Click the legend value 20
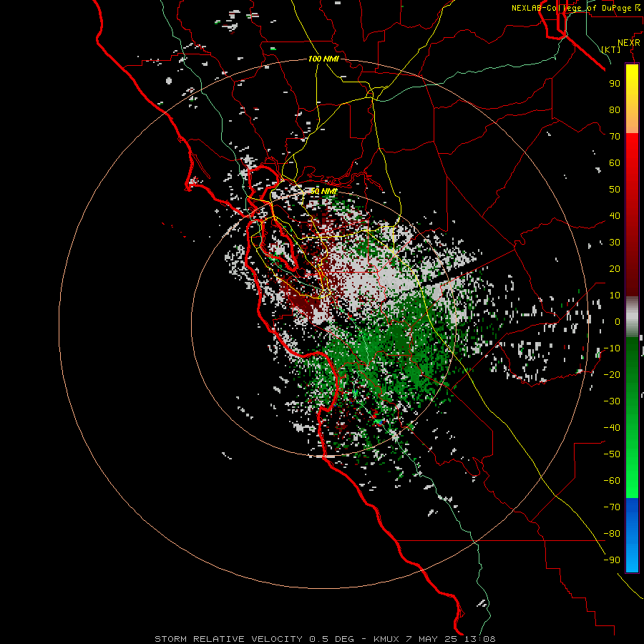Screen dimensions: 644x644 click(615, 269)
